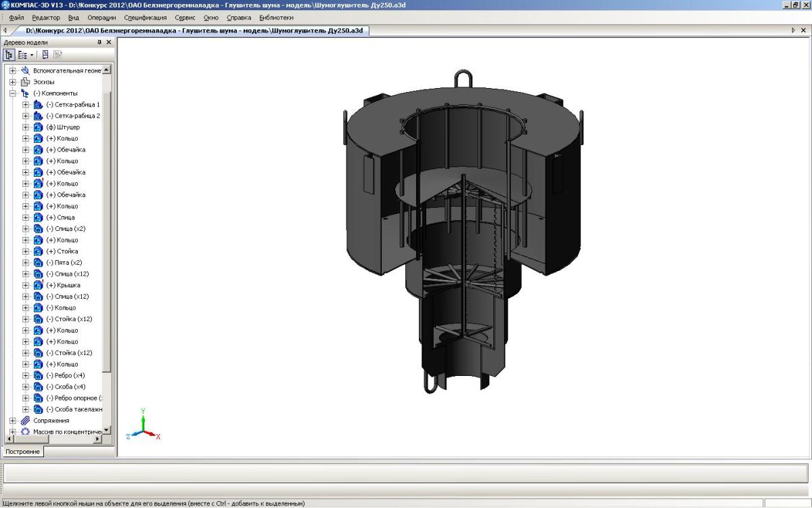Viewport: 812px width, 508px height.
Task: Open the tree view mode dropdown arrow
Action: 32,54
